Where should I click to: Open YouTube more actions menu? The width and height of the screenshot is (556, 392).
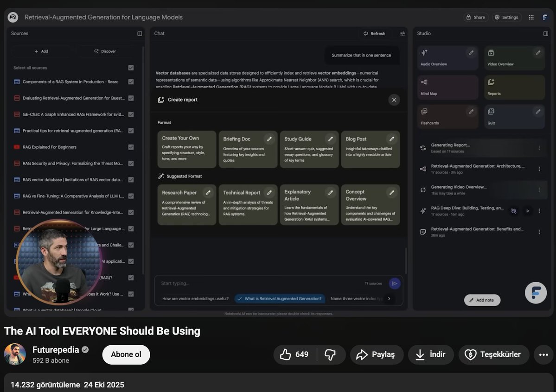(543, 354)
